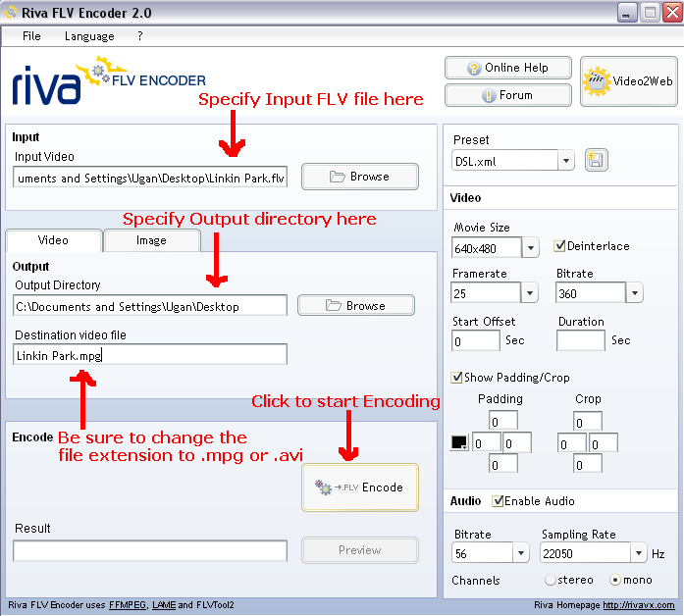Expand the Sampling Rate dropdown

click(639, 553)
